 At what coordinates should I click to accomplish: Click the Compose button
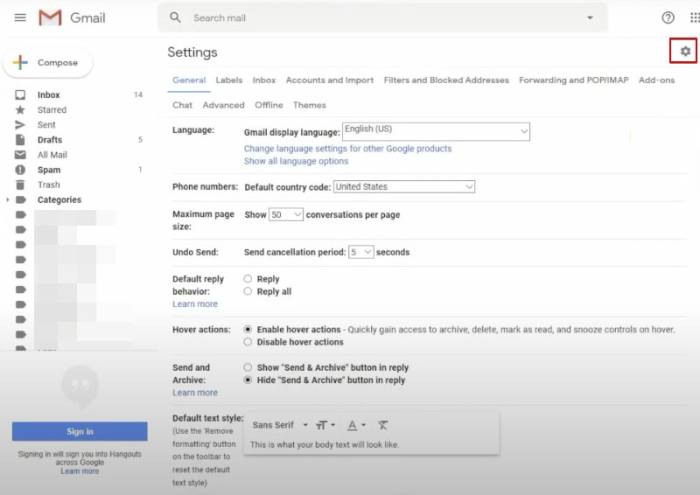tap(48, 62)
